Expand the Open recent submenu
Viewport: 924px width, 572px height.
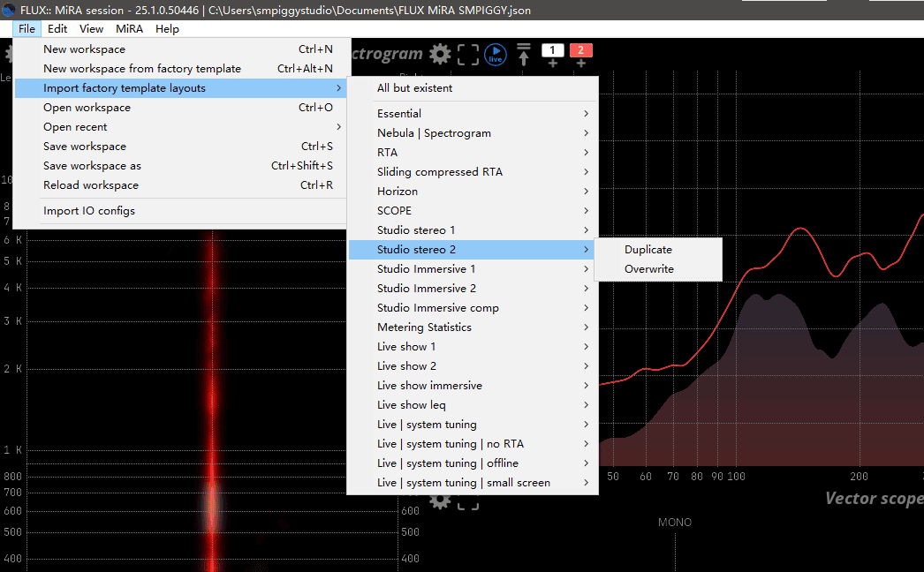point(179,127)
